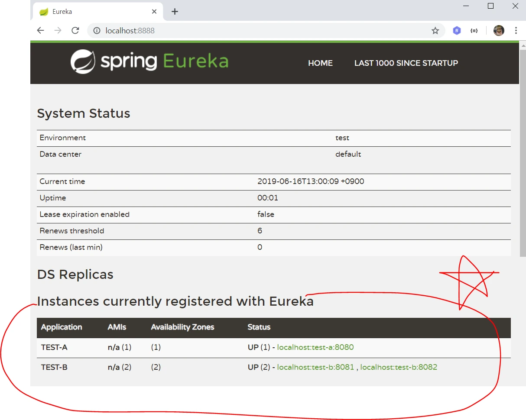Click the AMIs column header
The height and width of the screenshot is (420, 526).
click(x=117, y=327)
